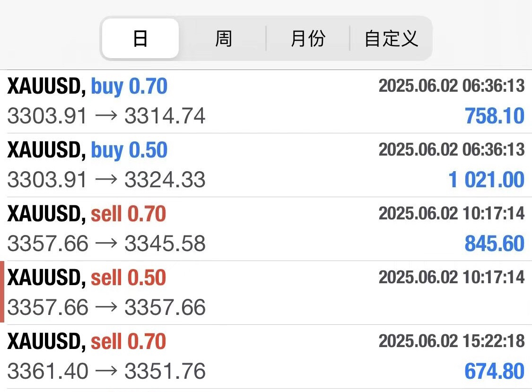Switch to the 月份 (month) tab
The width and height of the screenshot is (532, 392).
[x=308, y=38]
